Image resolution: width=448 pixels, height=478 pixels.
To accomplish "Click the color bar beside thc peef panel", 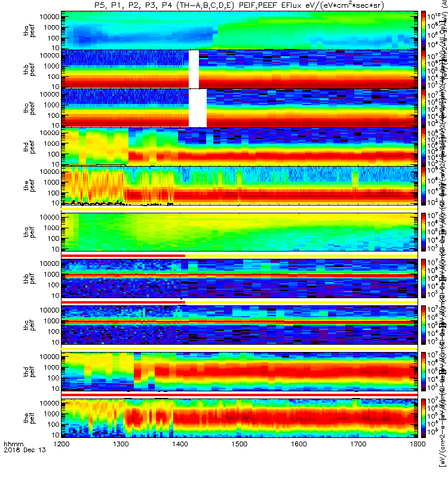I will click(424, 108).
